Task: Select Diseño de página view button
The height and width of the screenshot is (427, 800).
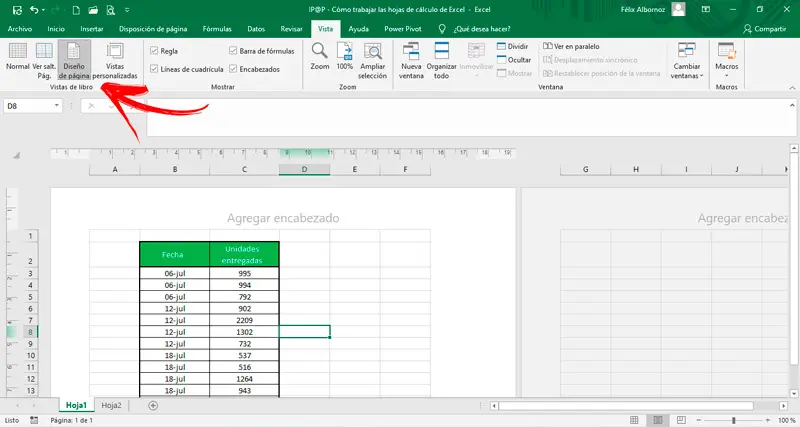Action: point(74,60)
